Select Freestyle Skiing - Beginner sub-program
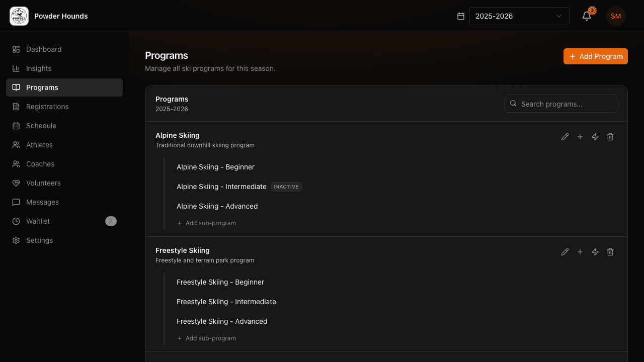 tap(220, 282)
